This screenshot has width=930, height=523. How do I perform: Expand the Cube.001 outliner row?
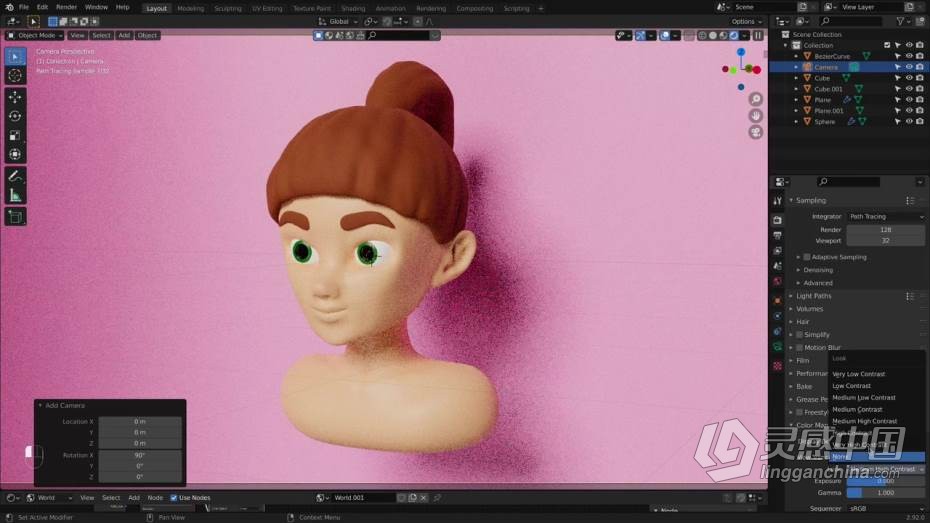796,90
